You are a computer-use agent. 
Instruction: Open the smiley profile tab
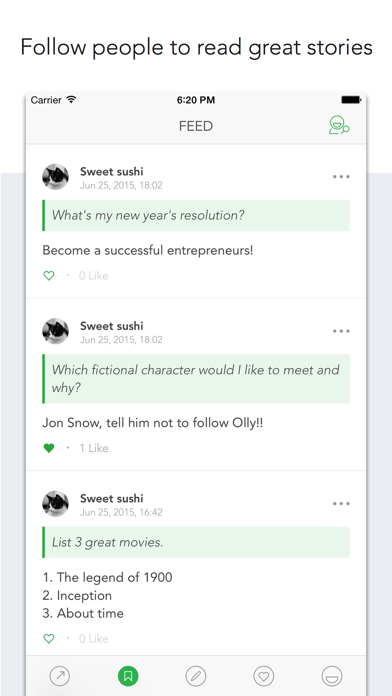tap(332, 676)
